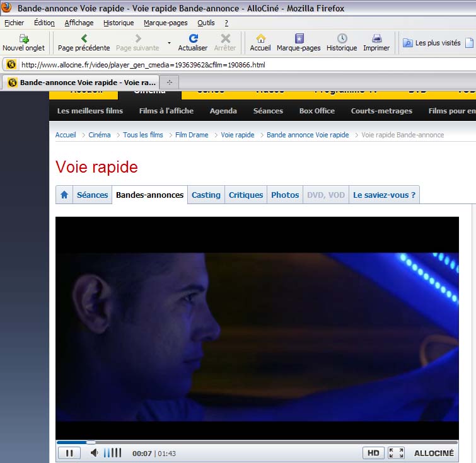
Task: Click Tous les films breadcrumb
Action: [142, 135]
